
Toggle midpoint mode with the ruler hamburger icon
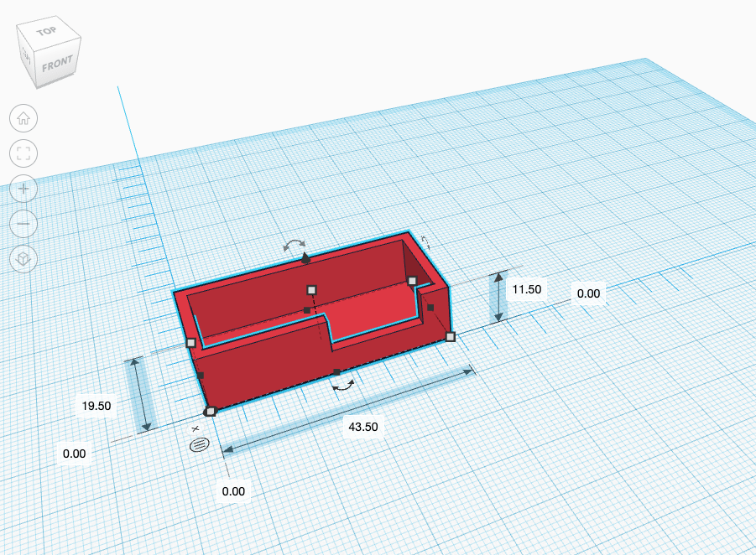pos(199,445)
